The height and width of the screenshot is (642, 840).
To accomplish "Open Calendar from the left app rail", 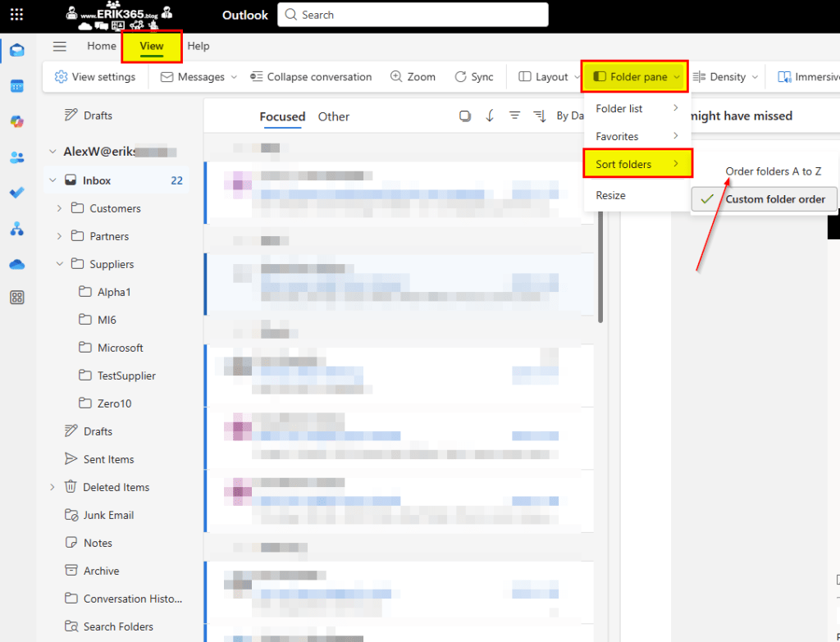I will click(16, 86).
